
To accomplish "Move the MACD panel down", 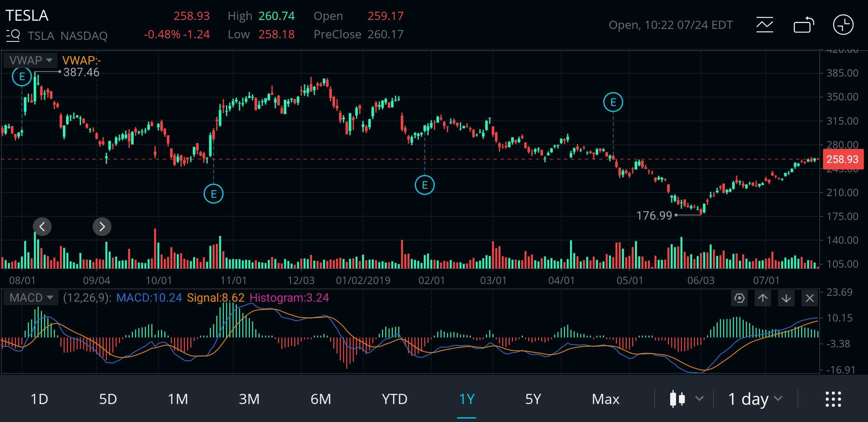I will (x=786, y=299).
